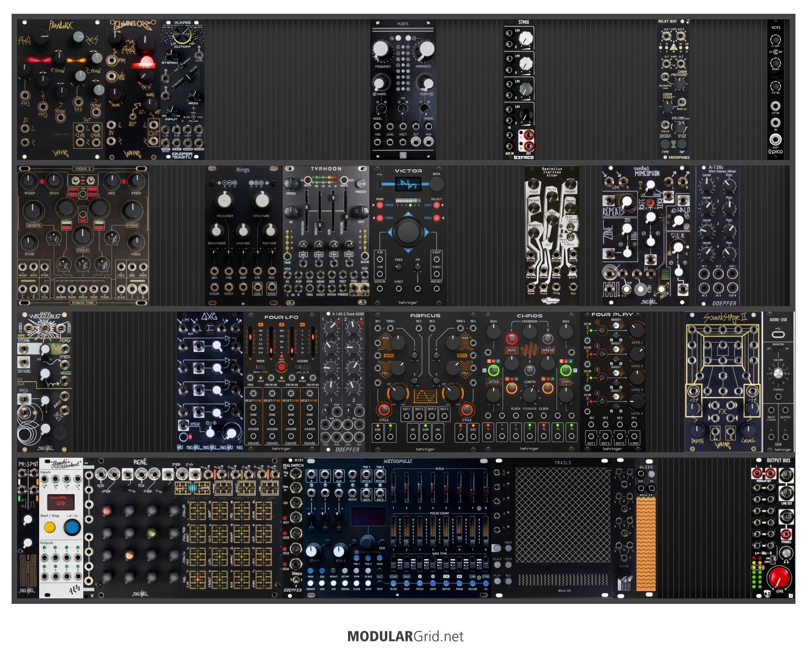Flip the left toggle switch on Vhikk X
The width and height of the screenshot is (812, 648).
74,180
